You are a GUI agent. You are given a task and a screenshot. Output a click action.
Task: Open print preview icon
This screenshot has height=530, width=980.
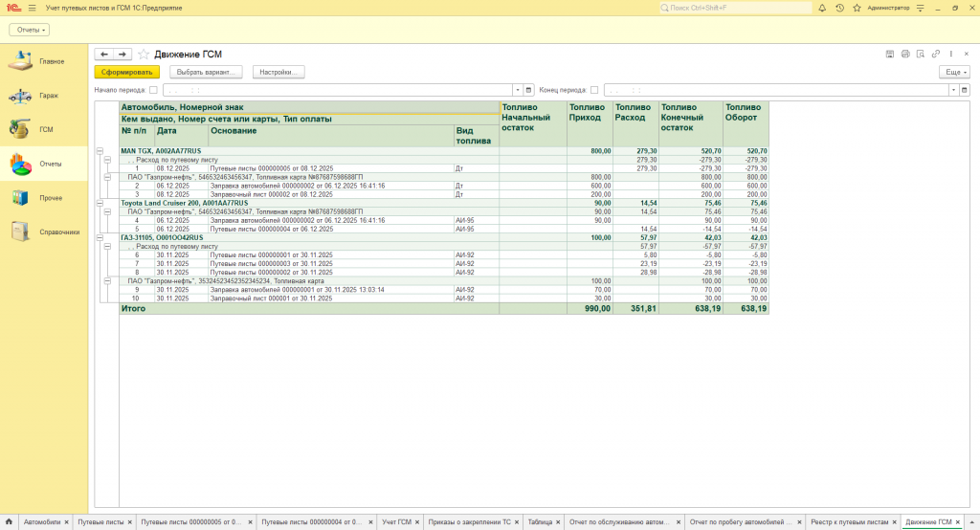pos(920,54)
